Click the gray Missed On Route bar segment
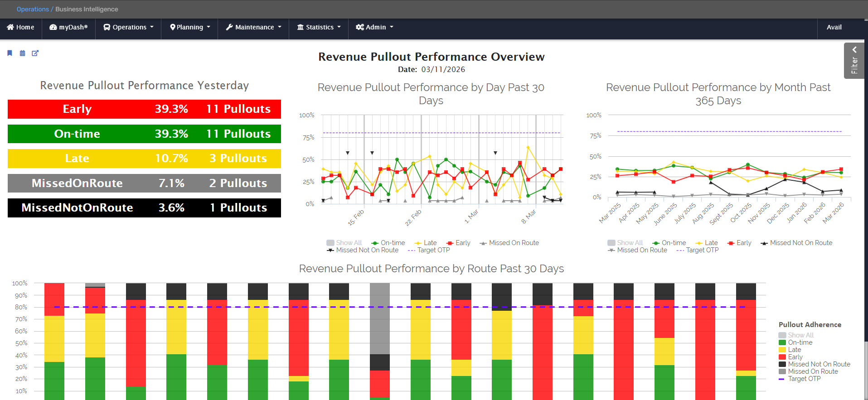 pyautogui.click(x=379, y=318)
